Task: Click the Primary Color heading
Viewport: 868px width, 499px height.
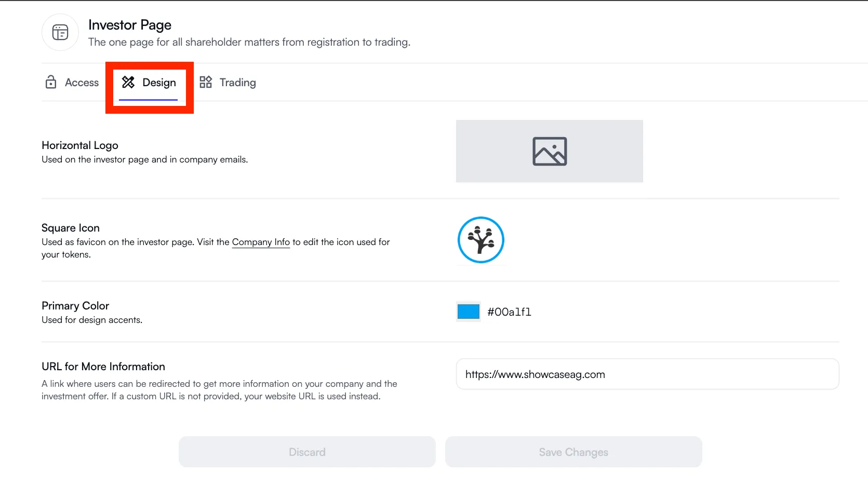Action: (x=75, y=306)
